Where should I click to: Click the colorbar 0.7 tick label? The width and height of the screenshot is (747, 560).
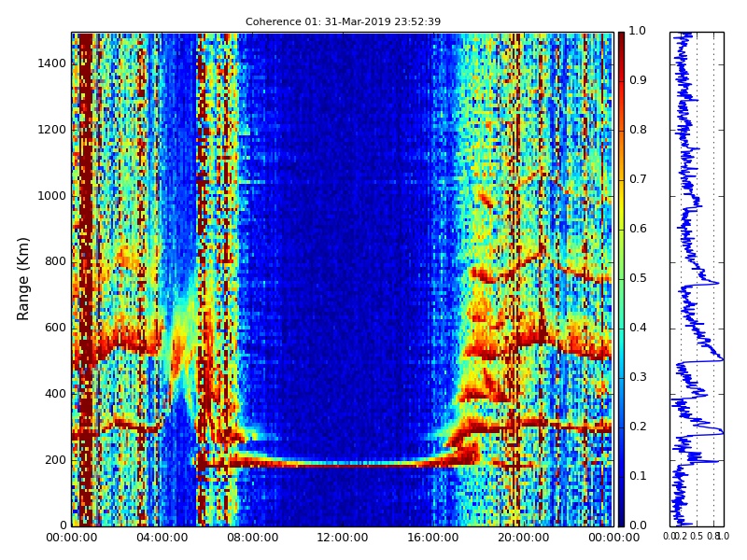point(638,179)
